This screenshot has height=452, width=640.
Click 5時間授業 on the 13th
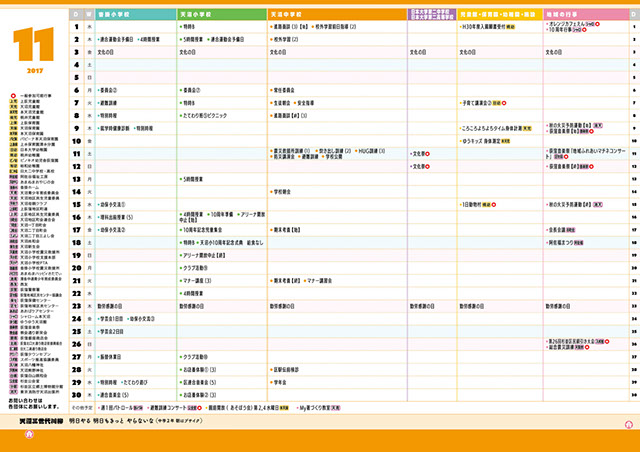click(191, 179)
